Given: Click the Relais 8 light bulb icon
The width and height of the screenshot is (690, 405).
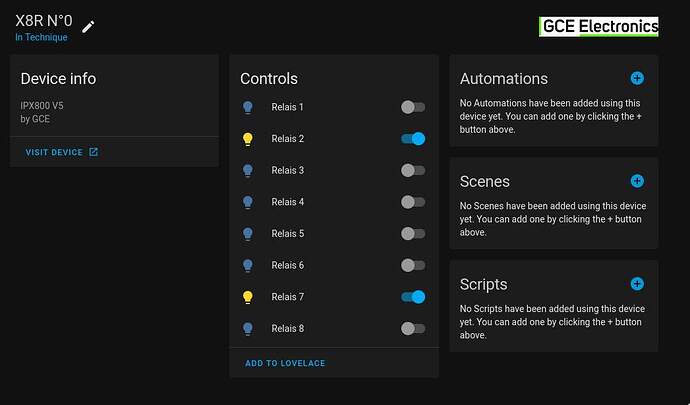Looking at the screenshot, I should click(248, 329).
